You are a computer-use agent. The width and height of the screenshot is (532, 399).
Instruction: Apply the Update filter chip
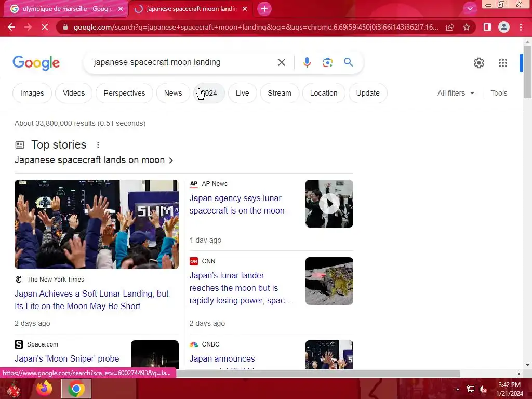point(368,93)
